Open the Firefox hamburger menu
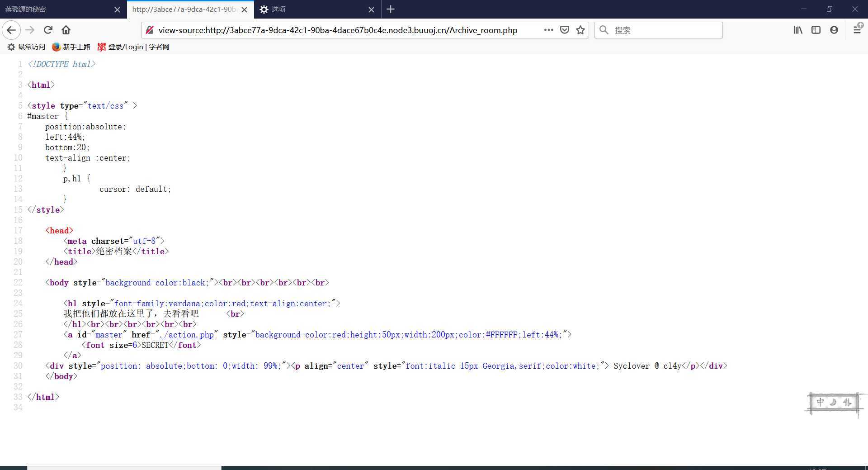This screenshot has width=868, height=470. point(857,30)
